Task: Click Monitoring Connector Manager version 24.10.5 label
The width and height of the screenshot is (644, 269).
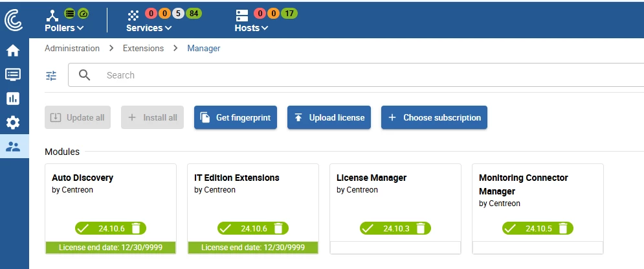Action: pos(539,229)
